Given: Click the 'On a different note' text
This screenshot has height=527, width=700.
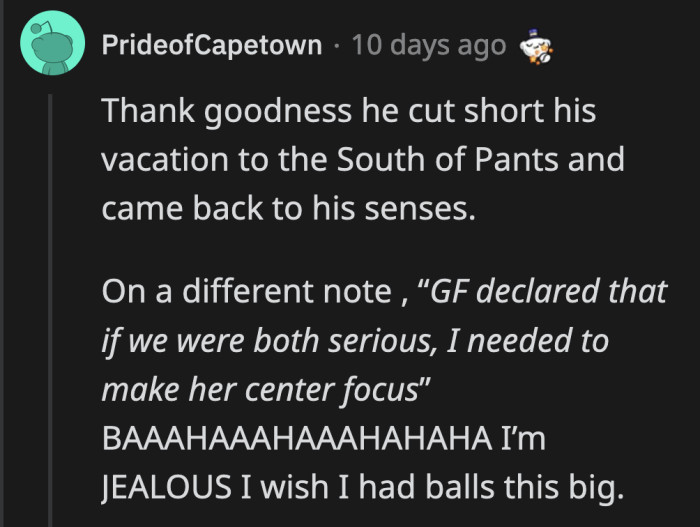Looking at the screenshot, I should click(x=256, y=293).
